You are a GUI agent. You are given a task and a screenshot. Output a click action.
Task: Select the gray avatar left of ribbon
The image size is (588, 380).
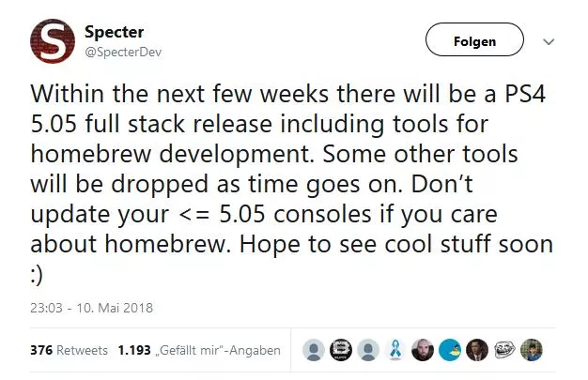(x=369, y=350)
